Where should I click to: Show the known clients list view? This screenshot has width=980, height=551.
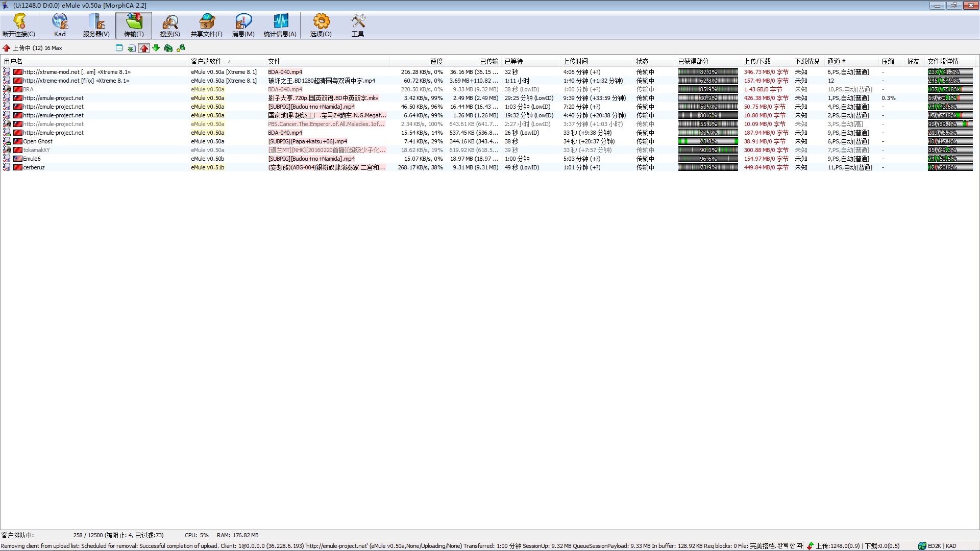point(181,48)
